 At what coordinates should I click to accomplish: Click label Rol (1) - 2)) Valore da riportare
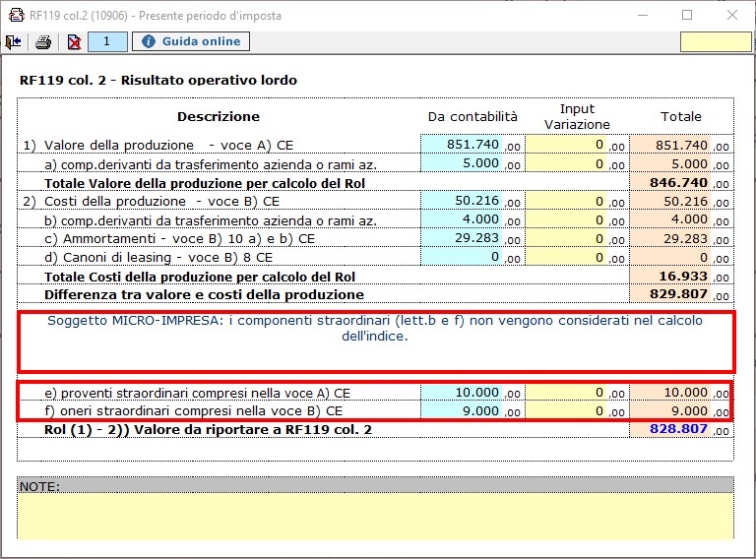pyautogui.click(x=209, y=430)
